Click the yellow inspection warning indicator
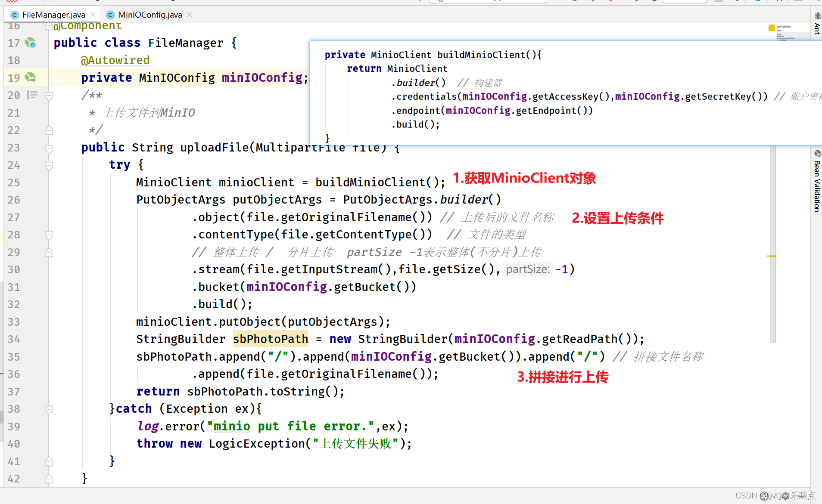The height and width of the screenshot is (504, 822). click(x=772, y=28)
